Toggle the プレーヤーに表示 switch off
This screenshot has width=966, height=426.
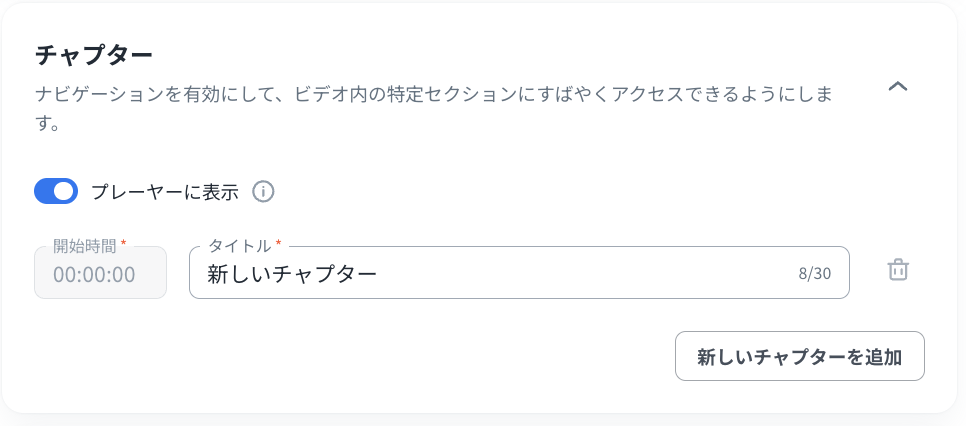point(56,191)
